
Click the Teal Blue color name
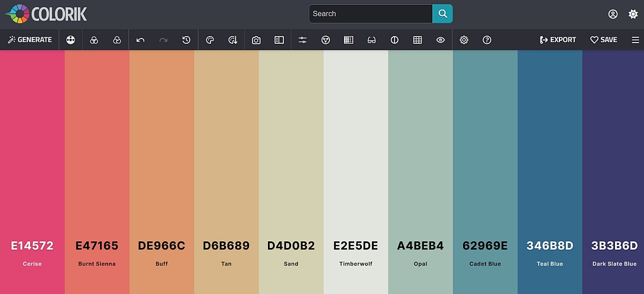point(549,264)
